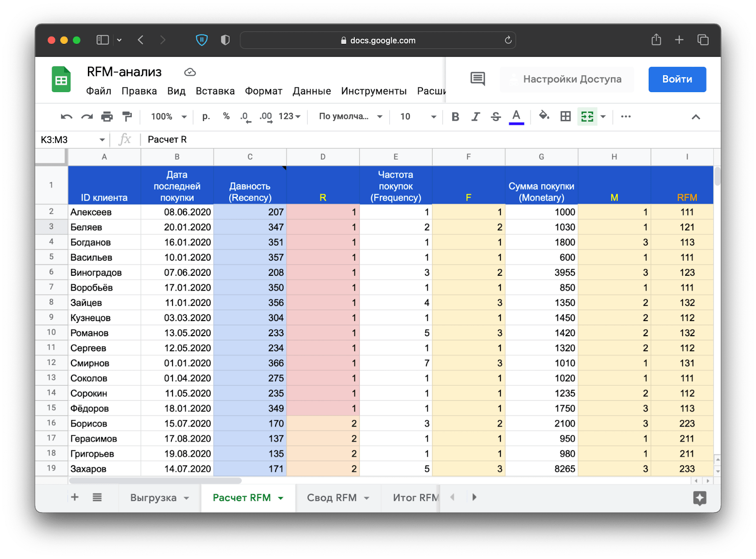Open the Данные menu
Image resolution: width=756 pixels, height=559 pixels.
pos(311,91)
